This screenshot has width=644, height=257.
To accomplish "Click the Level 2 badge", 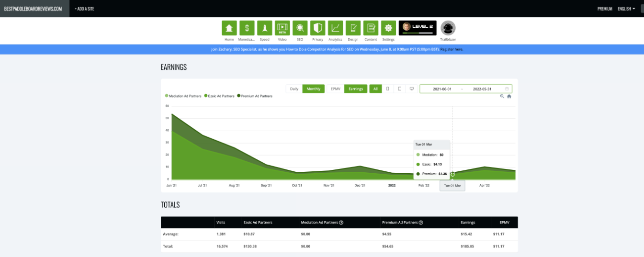I will 418,28.
